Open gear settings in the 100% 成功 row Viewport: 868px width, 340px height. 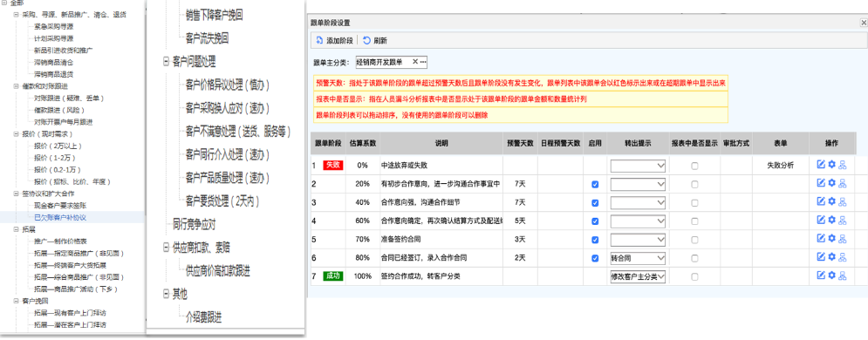tap(831, 275)
